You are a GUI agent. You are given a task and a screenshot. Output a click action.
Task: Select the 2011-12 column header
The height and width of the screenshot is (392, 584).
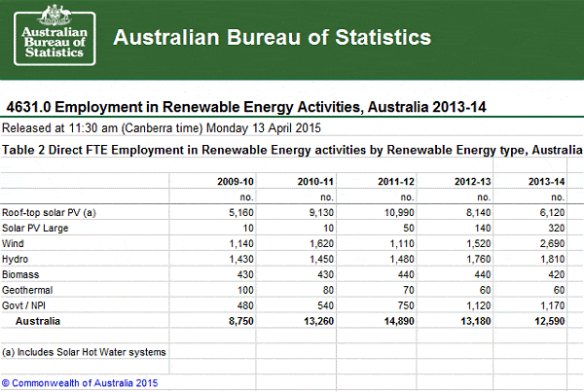(x=396, y=182)
